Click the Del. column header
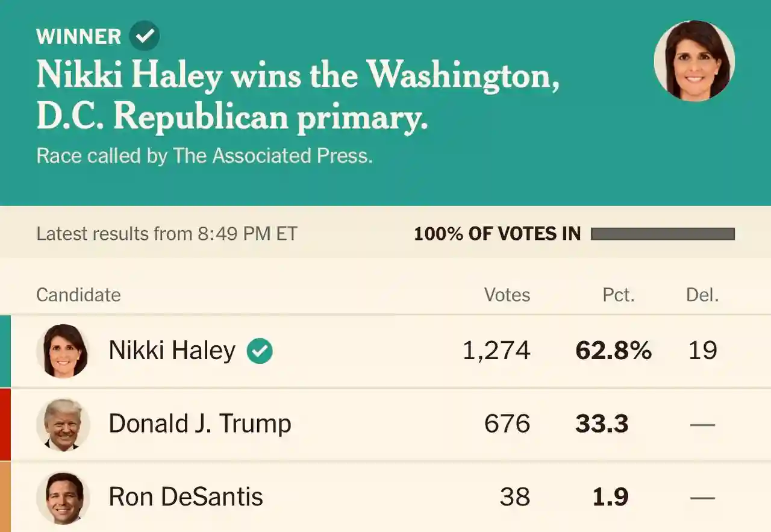 click(702, 295)
